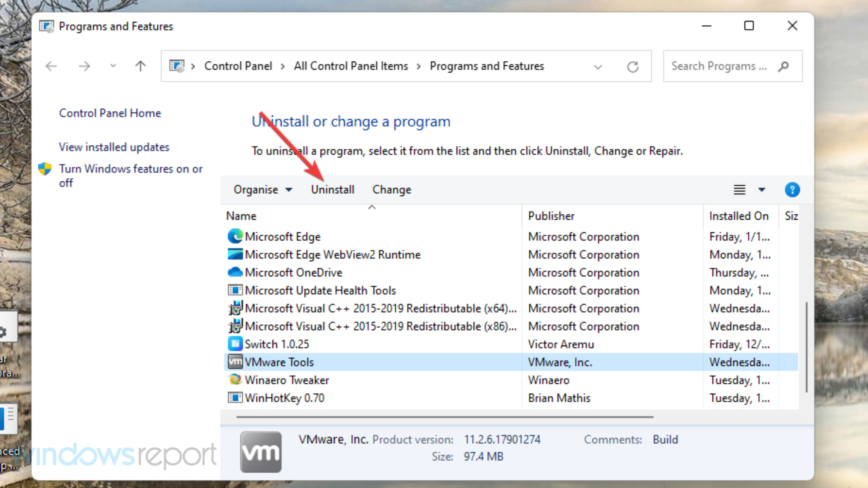This screenshot has height=488, width=868.
Task: Open the recent locations chevron
Action: coord(113,66)
